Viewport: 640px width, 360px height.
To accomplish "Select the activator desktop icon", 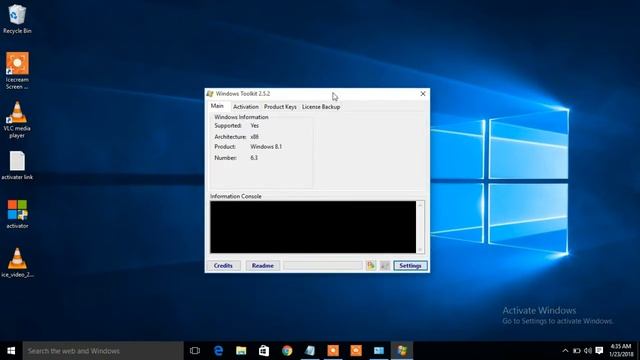I will click(x=17, y=214).
